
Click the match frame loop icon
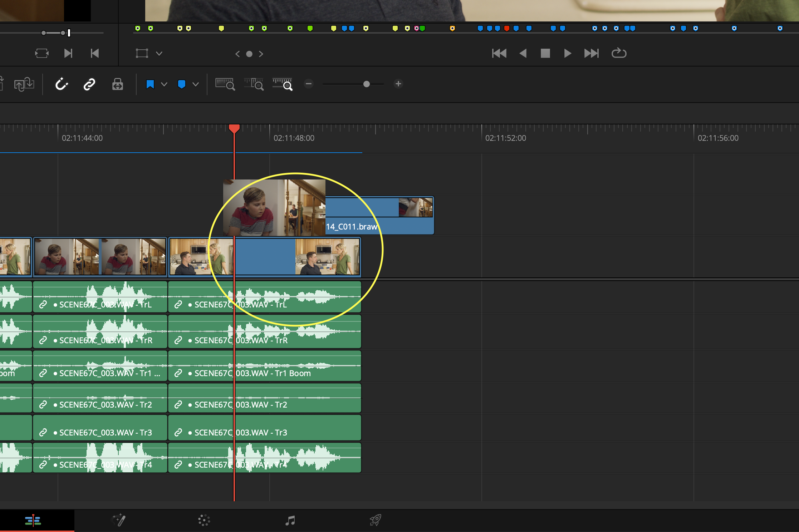pos(42,54)
